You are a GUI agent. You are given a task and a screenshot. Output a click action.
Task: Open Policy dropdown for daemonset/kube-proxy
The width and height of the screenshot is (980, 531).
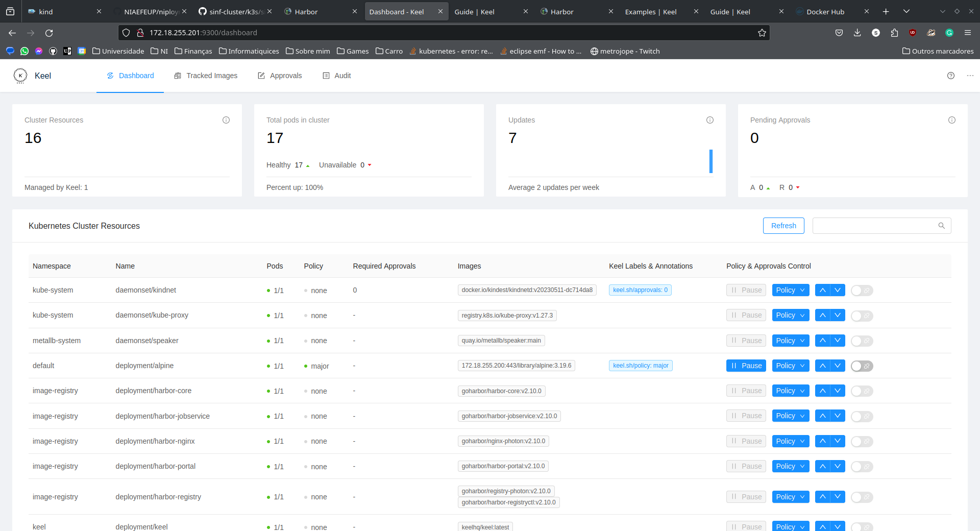pyautogui.click(x=791, y=315)
